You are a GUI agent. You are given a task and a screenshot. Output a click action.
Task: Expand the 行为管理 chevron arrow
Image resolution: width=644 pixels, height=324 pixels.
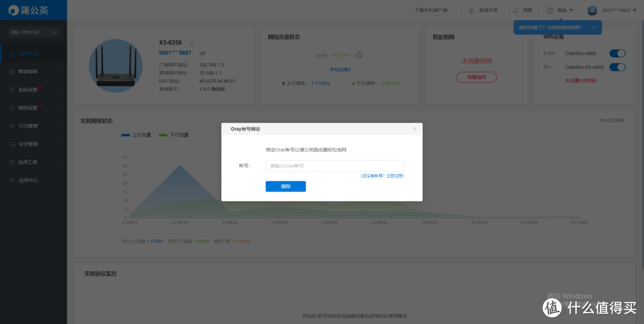tap(60, 126)
